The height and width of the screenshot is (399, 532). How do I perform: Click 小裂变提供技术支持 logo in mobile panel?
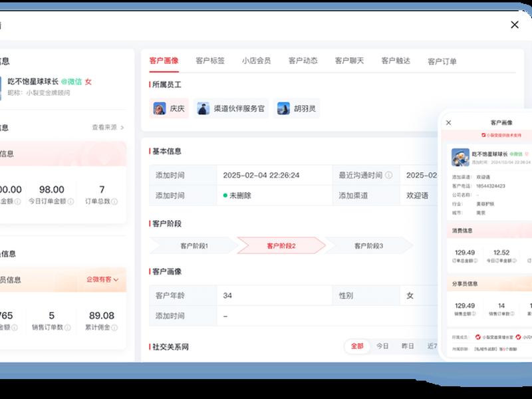pos(483,135)
